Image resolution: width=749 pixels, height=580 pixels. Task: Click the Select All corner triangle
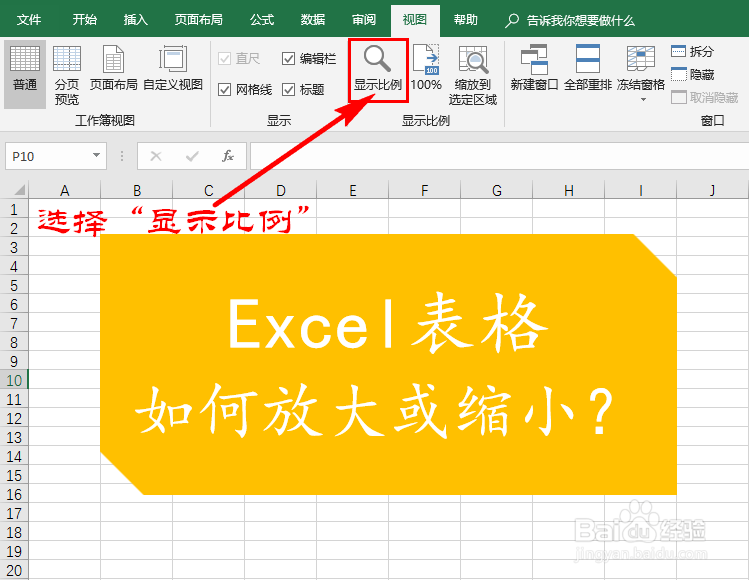coord(19,190)
